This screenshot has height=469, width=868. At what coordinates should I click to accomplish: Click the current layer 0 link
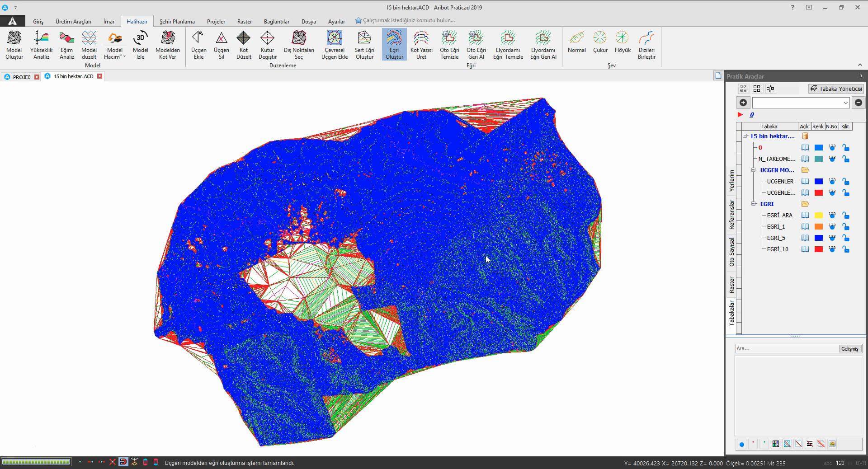tap(752, 115)
